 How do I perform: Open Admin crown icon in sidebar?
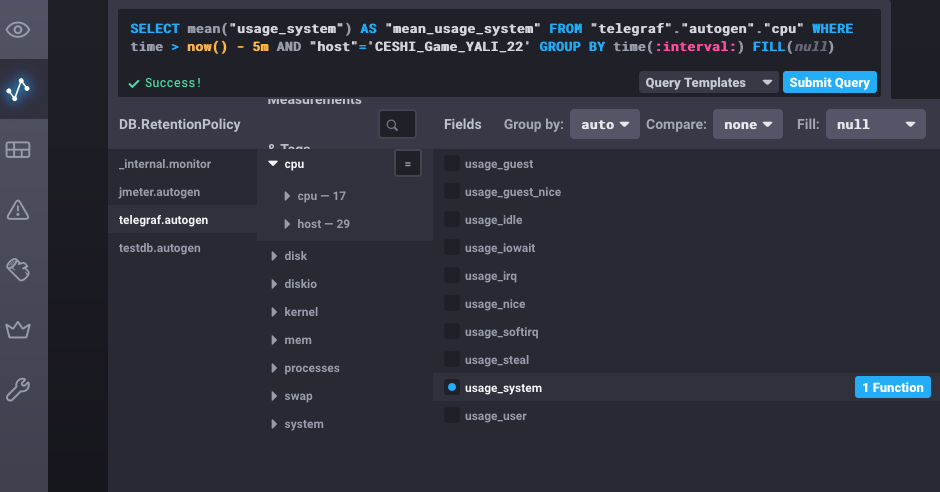(18, 329)
